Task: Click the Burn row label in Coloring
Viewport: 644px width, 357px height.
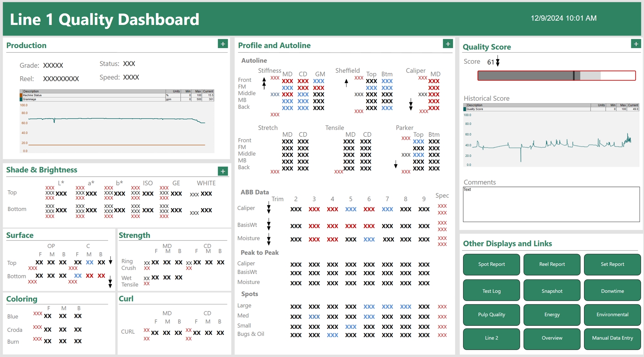Action: (13, 342)
